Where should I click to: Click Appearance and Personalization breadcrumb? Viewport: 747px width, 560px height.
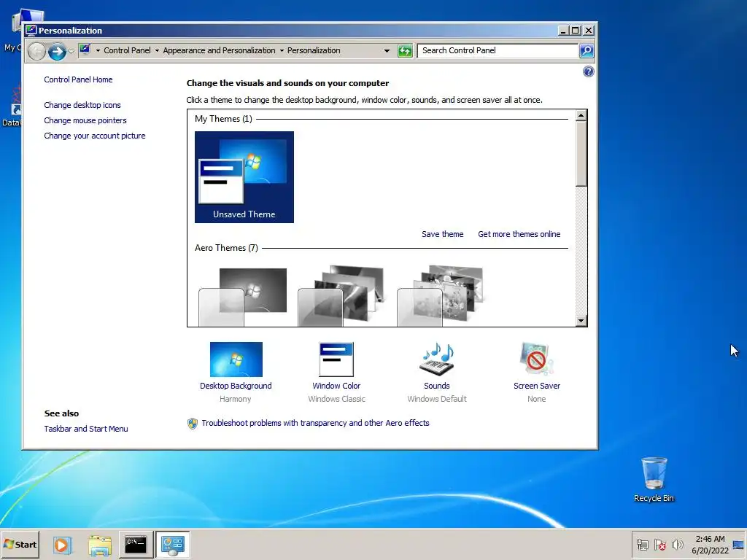(x=219, y=50)
